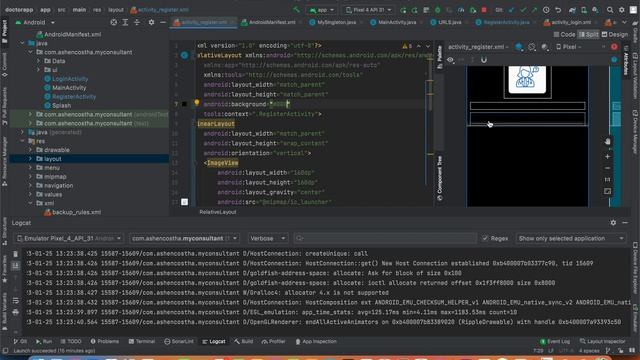The image size is (640, 360).
Task: Toggle the Regex checkbox in Logcat
Action: click(485, 238)
